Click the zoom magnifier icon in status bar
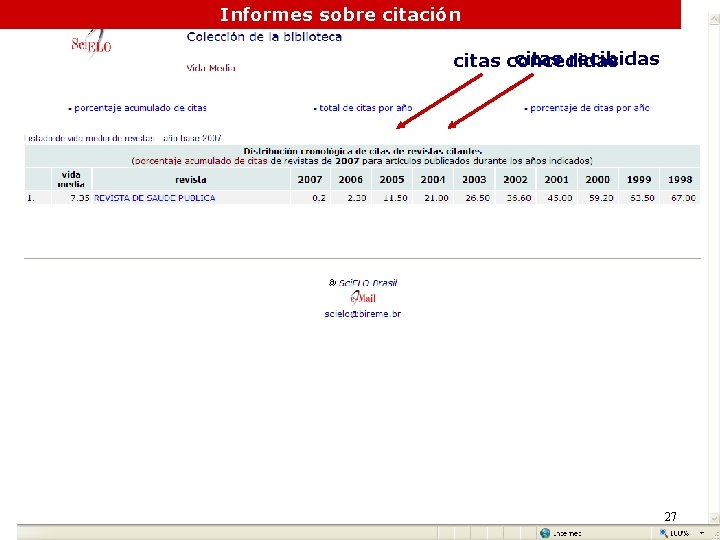Viewport: 720px width, 540px height. click(x=664, y=533)
